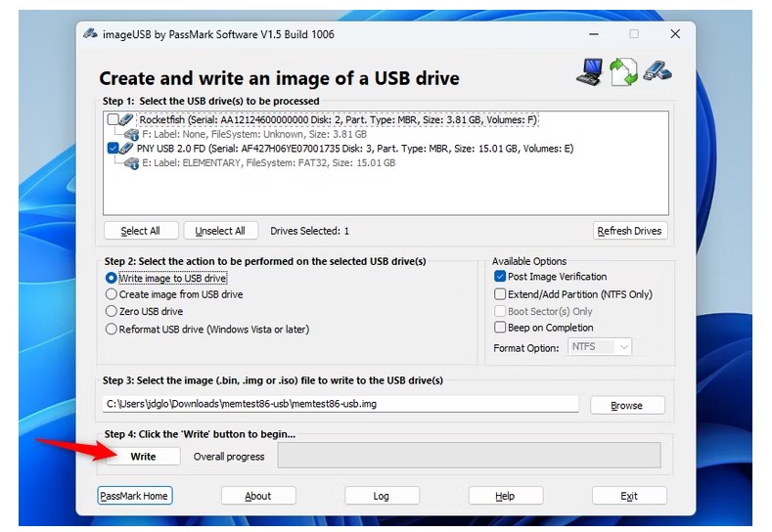Select the Rocketfish drive row text

339,119
